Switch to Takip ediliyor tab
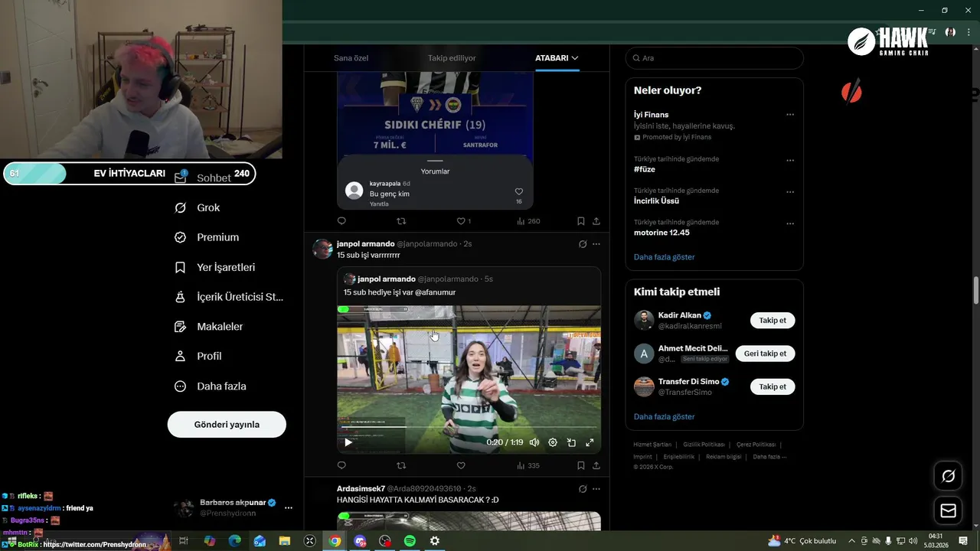The image size is (980, 551). click(452, 58)
